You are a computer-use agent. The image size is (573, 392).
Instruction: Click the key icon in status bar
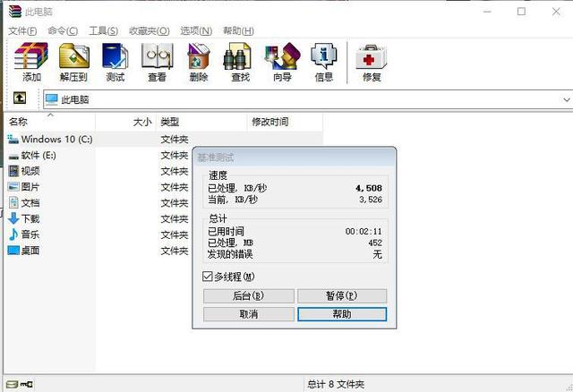coord(26,384)
